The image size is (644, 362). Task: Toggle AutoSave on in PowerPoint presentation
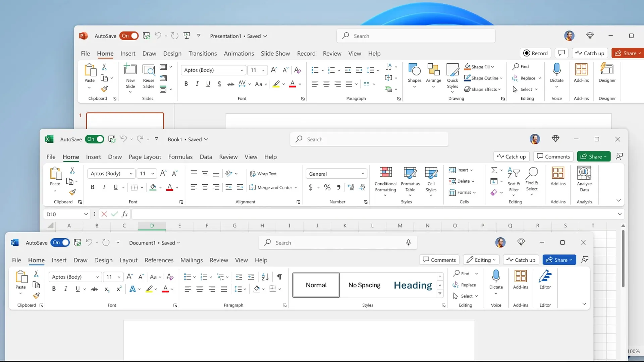129,35
